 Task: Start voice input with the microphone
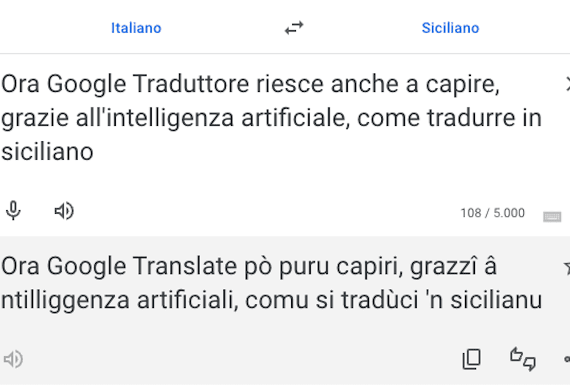[x=13, y=211]
